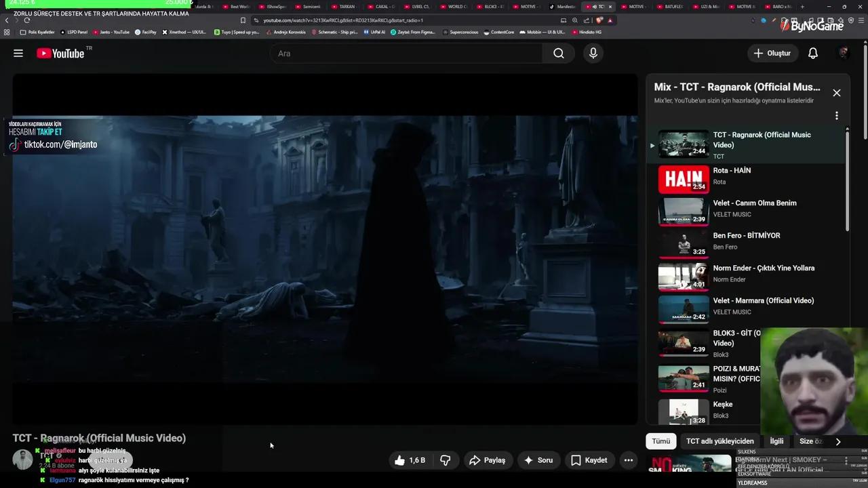Open the UrPal AI bookmark

[374, 32]
